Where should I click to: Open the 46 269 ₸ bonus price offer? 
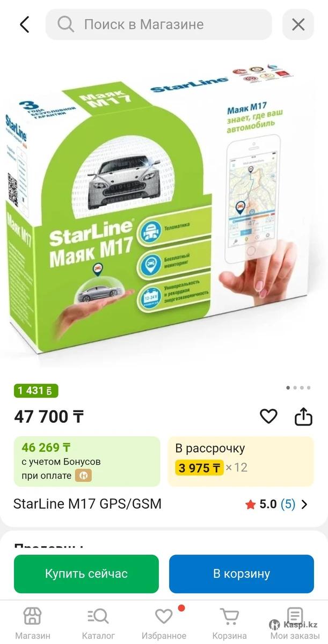click(87, 461)
